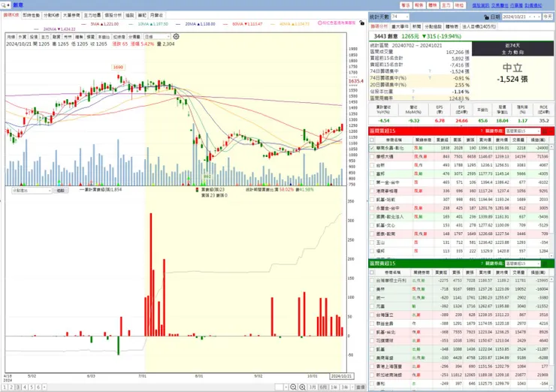Open the 分點進出 dropdown above the lower chart
Viewport: 556px width, 392px height.
[x=32, y=191]
